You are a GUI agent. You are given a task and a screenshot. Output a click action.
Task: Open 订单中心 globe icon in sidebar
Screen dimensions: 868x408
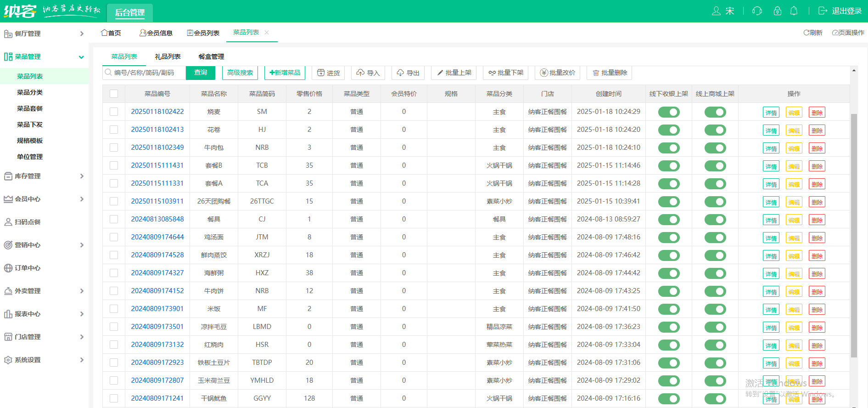[8, 268]
